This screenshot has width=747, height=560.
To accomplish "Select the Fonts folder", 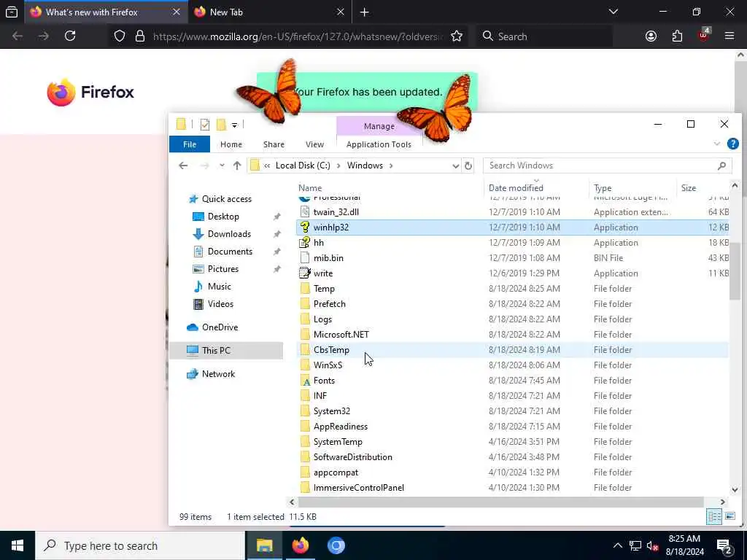I will [x=512, y=381].
